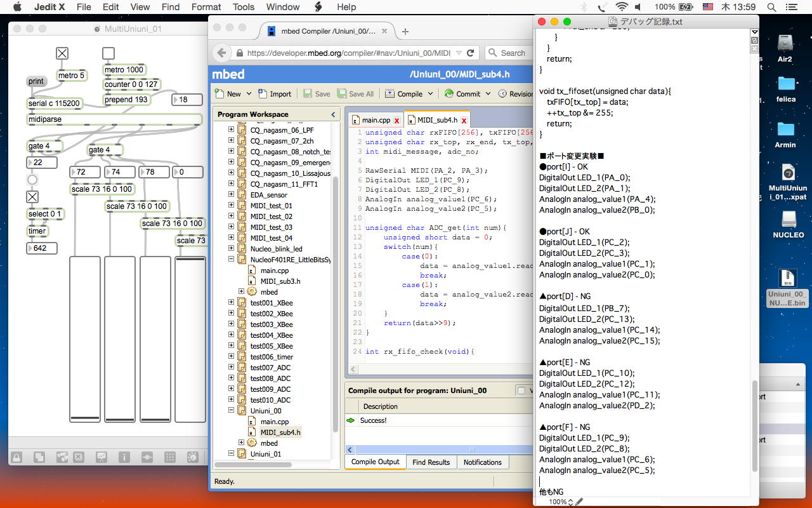Expand the test010_ADC program tree node
Image resolution: width=812 pixels, height=508 pixels.
pos(232,400)
